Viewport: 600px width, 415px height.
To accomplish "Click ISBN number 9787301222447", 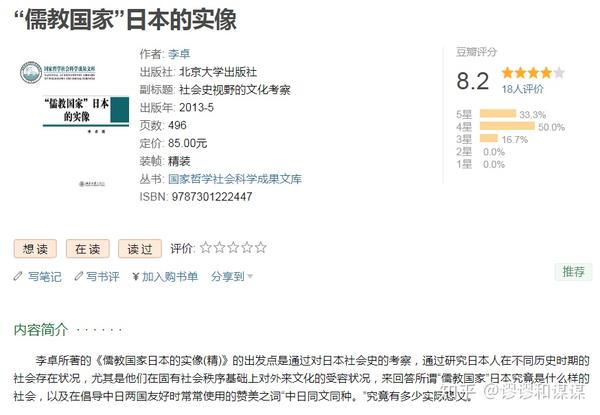I will point(212,197).
